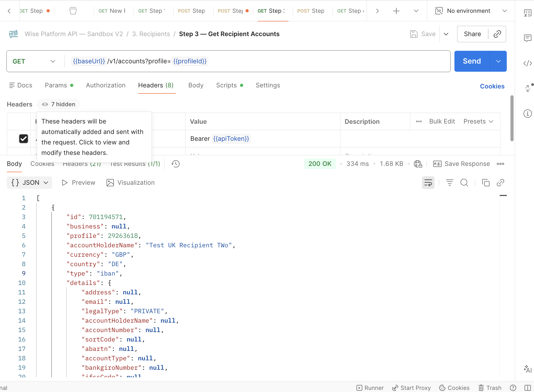534x392 pixels.
Task: Uncheck the Authorization header checkbox
Action: point(24,139)
